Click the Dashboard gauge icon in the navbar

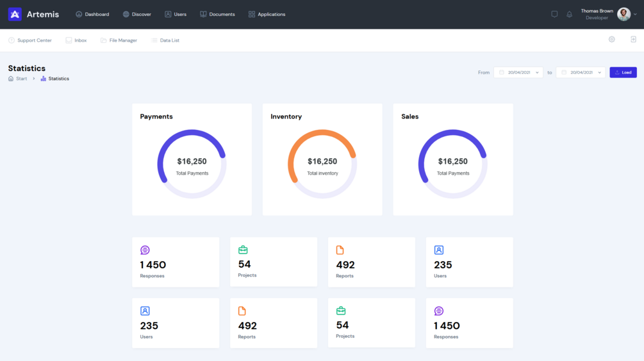tap(79, 14)
